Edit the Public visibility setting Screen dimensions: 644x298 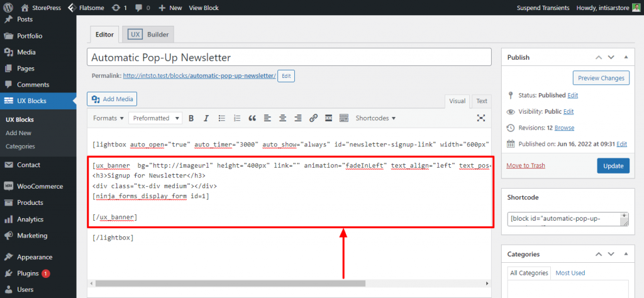click(x=569, y=112)
